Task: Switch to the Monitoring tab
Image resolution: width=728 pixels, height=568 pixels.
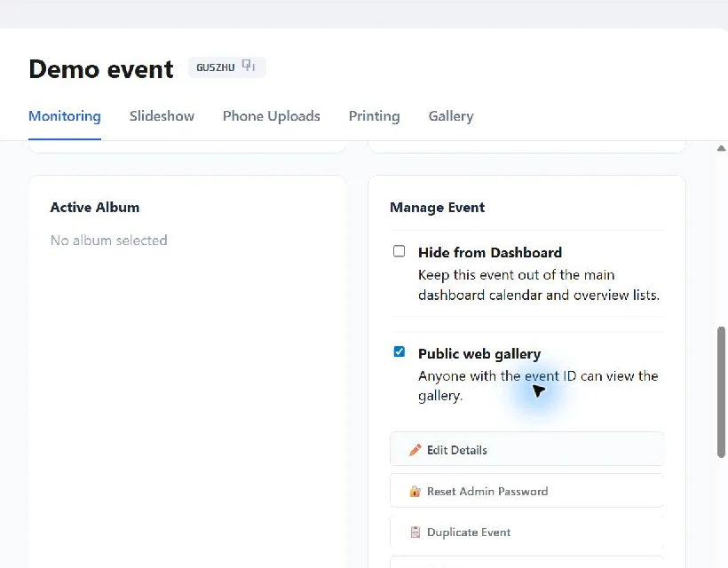Action: 65,116
